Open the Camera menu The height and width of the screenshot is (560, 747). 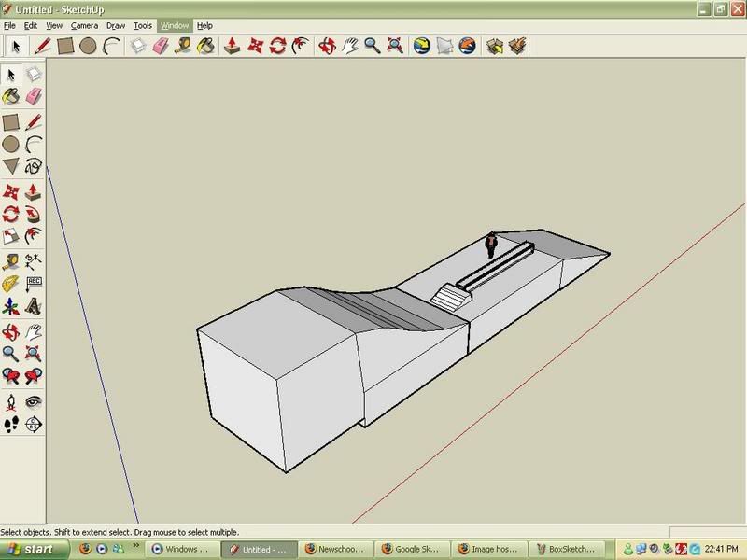84,26
